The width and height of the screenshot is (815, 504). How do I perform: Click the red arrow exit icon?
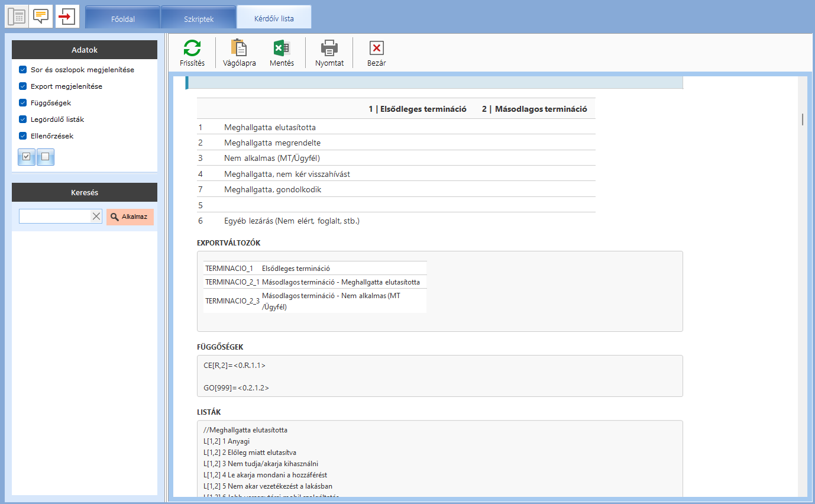coord(67,17)
